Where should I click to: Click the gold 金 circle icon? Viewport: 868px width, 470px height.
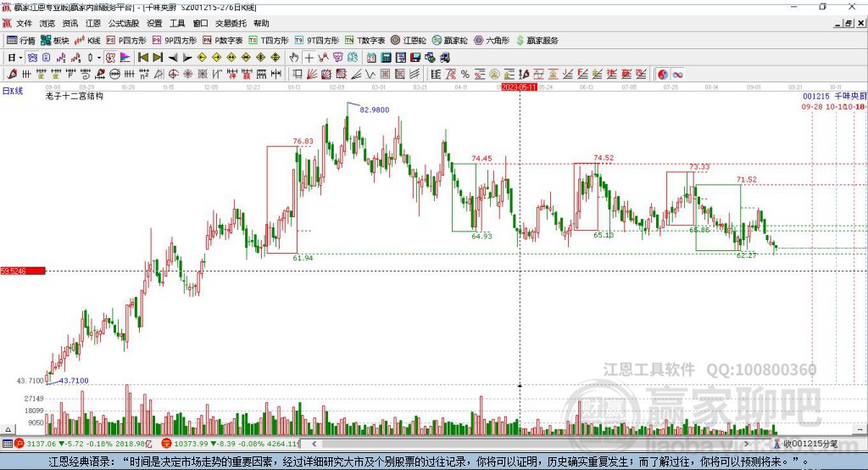[x=494, y=75]
